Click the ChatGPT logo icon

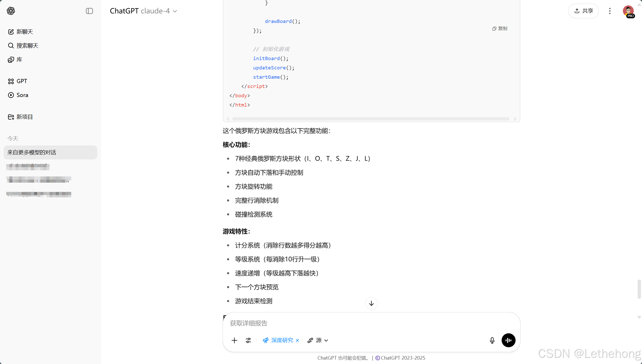[x=11, y=11]
